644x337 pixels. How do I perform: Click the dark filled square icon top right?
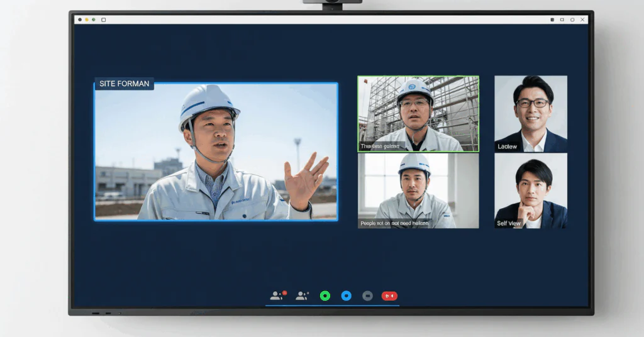coord(552,19)
